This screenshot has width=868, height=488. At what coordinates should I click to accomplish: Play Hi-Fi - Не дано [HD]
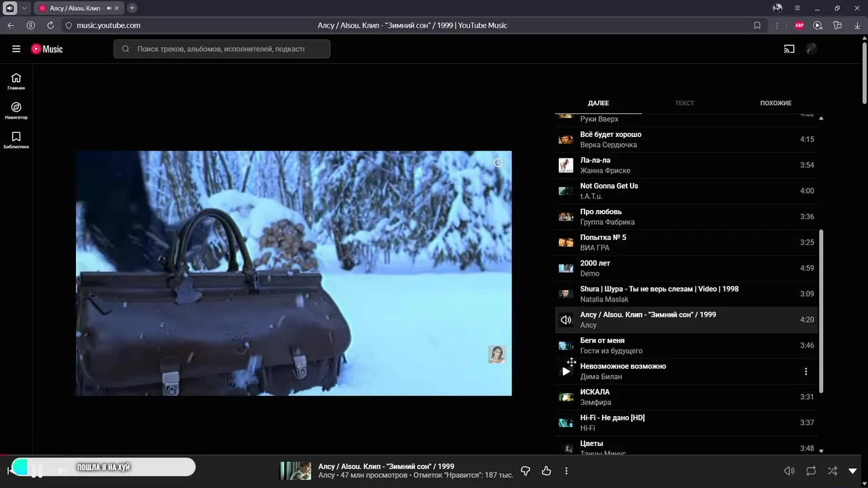686,423
